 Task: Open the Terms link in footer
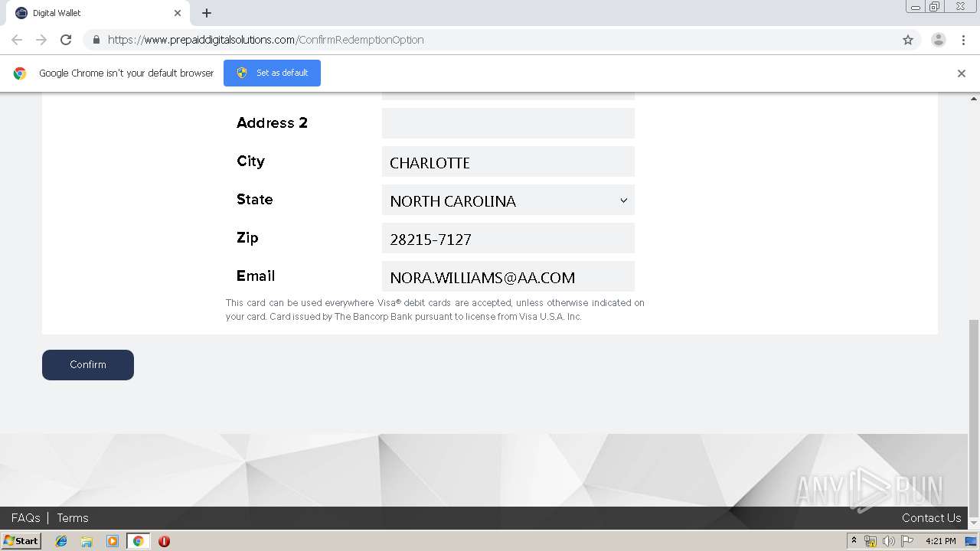[x=73, y=518]
